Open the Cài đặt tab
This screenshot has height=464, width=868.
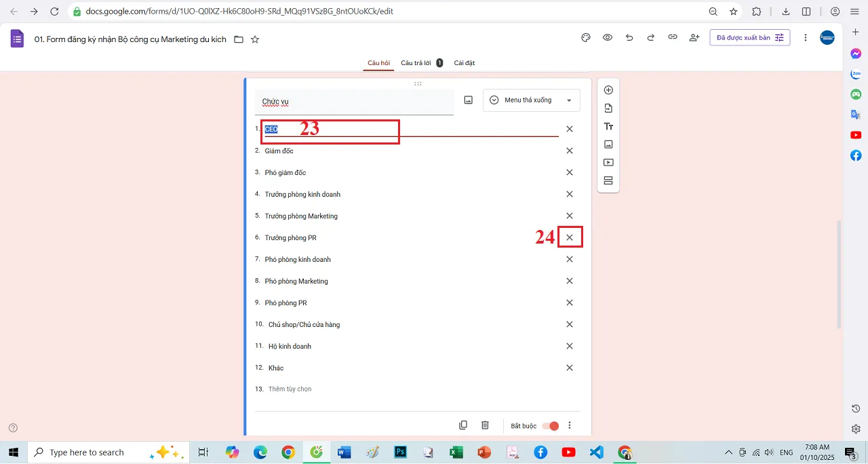point(465,62)
